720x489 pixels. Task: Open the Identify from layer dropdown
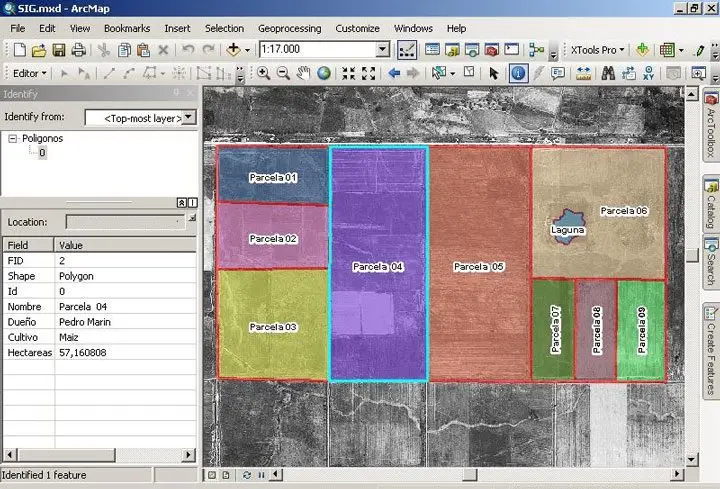click(189, 117)
